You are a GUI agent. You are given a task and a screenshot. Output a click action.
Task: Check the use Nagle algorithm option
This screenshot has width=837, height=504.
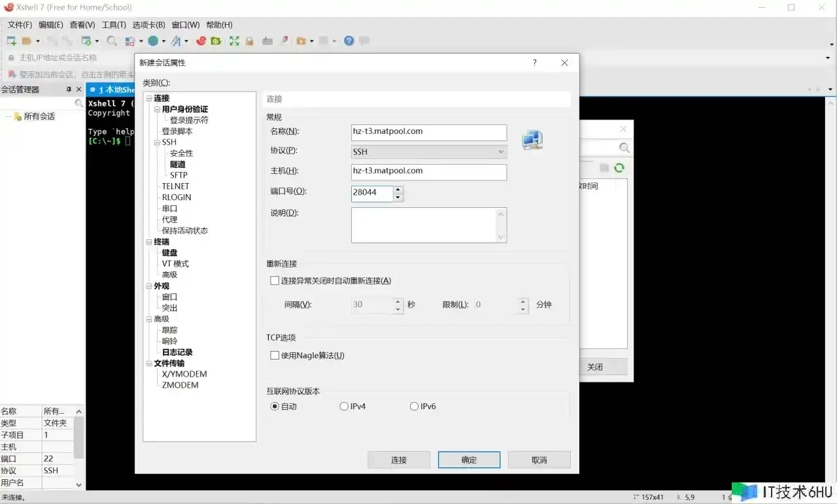275,356
